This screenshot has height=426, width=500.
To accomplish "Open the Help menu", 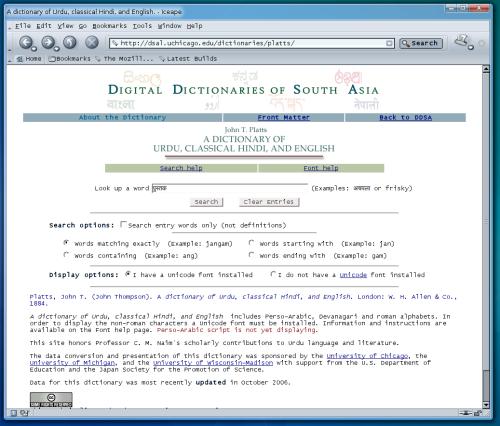I will (x=194, y=26).
